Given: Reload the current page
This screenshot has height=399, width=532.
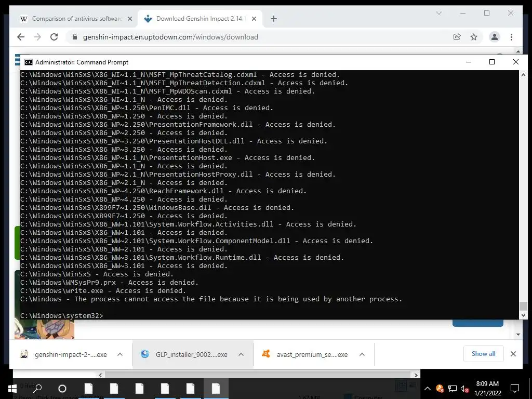Looking at the screenshot, I should click(54, 37).
